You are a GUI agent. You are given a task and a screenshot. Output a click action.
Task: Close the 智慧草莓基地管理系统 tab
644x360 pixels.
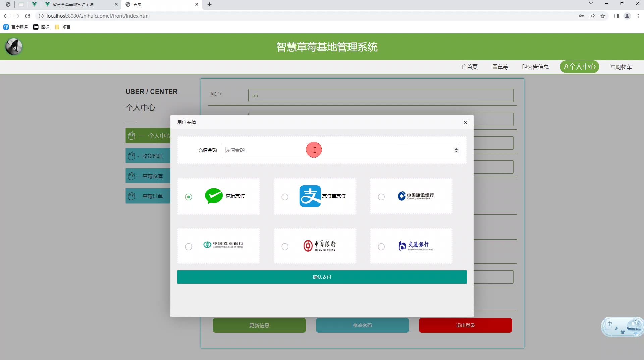pos(116,4)
